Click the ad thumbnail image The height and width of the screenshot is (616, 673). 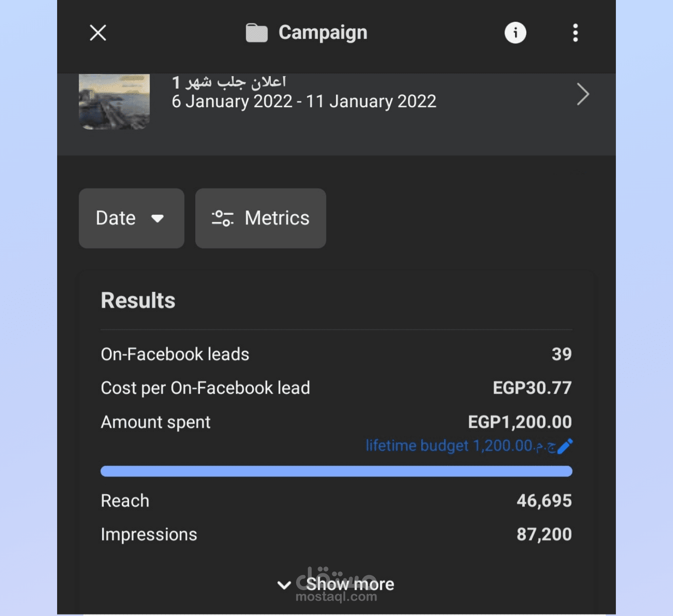[x=114, y=101]
